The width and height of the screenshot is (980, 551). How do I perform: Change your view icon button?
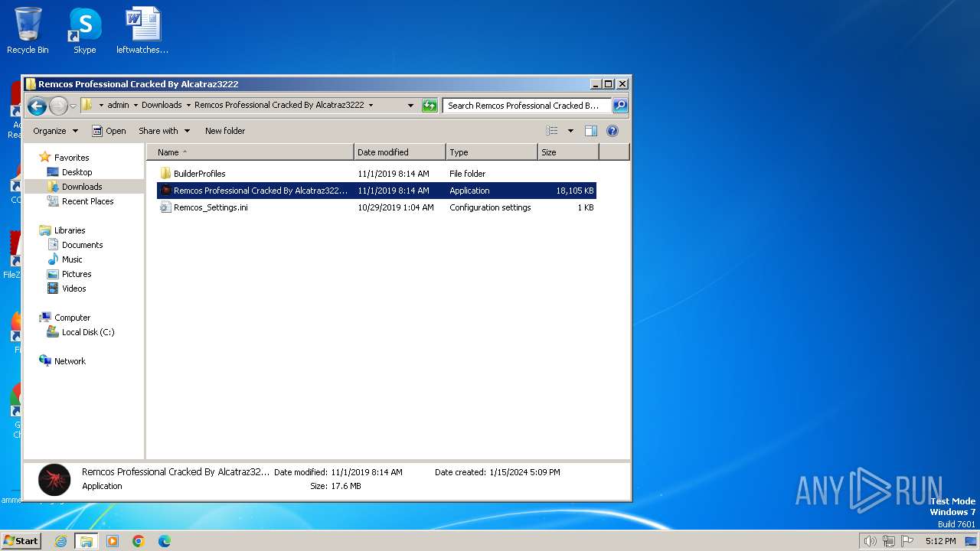point(552,131)
